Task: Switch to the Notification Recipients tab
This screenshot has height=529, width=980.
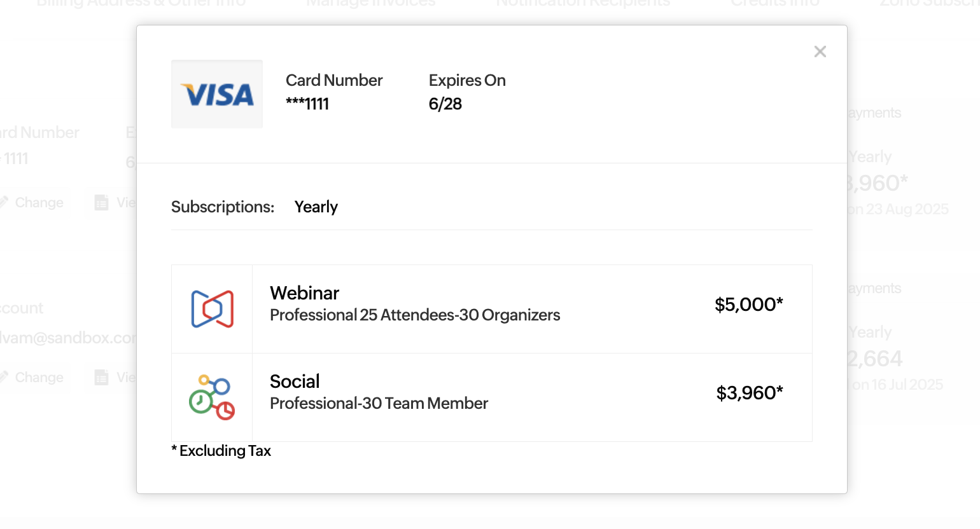Action: coord(582,3)
